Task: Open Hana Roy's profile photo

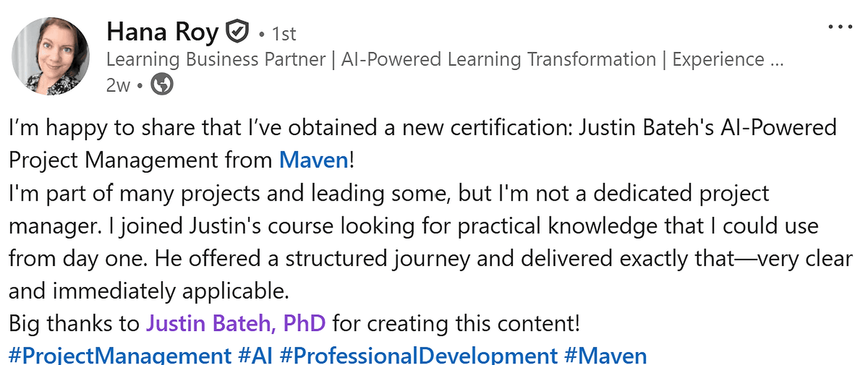Action: pyautogui.click(x=50, y=56)
